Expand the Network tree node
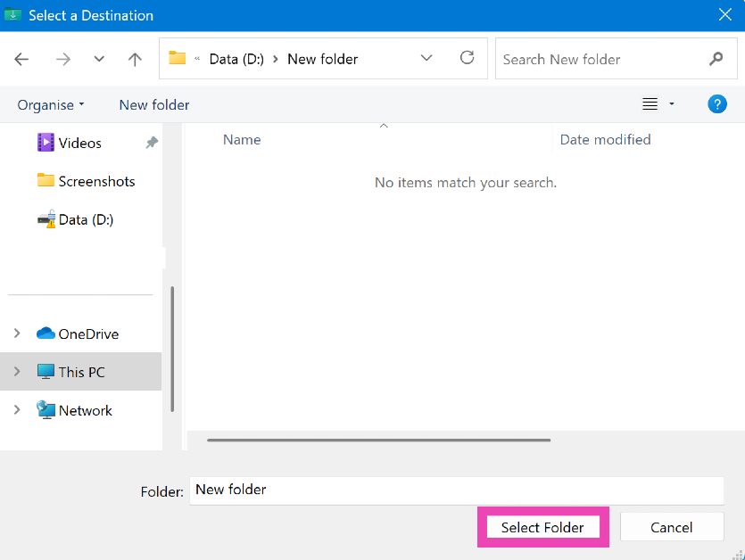745x560 pixels. (x=17, y=410)
